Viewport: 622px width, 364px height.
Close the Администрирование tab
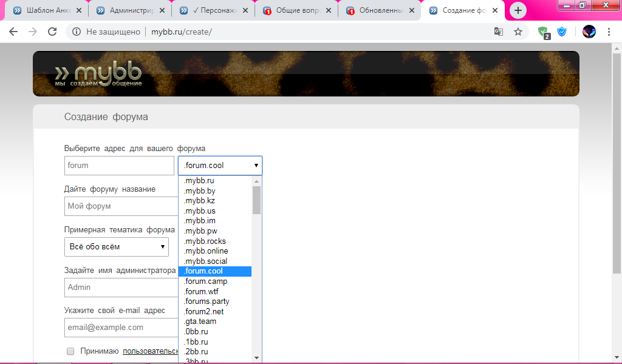162,11
